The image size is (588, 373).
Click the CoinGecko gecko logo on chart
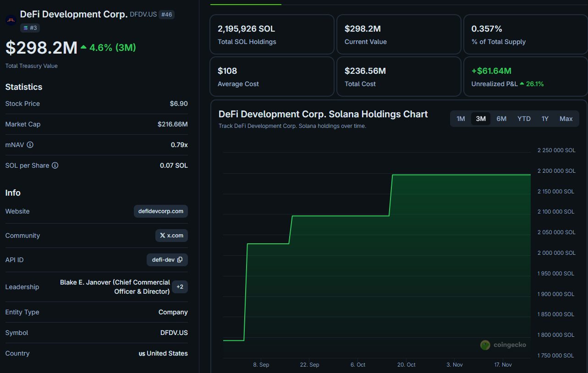pos(485,345)
